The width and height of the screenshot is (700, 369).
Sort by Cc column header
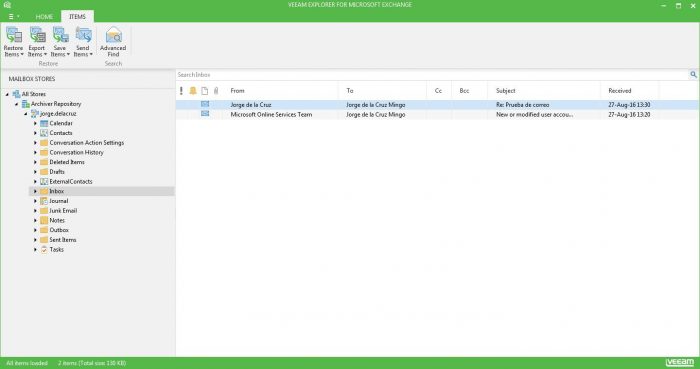tap(439, 91)
